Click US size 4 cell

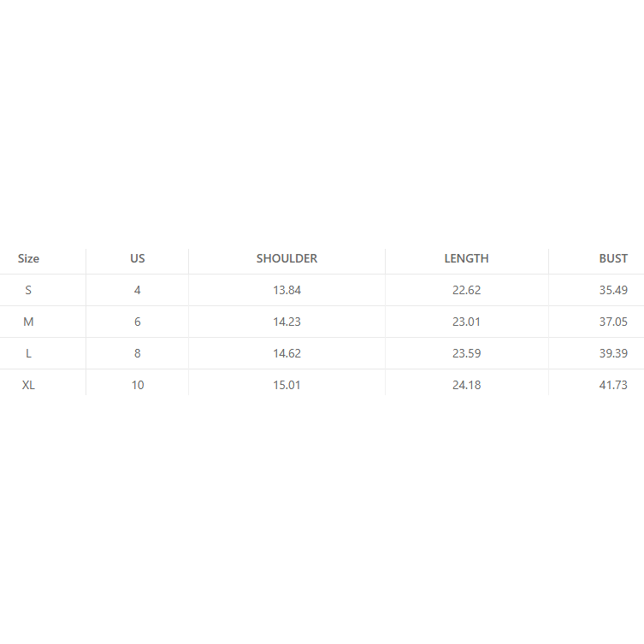point(138,290)
